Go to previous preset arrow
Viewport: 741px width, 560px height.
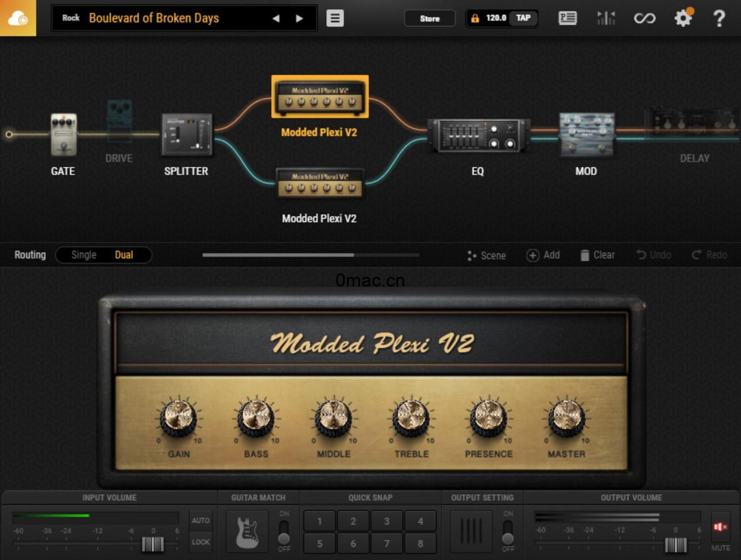pos(276,18)
